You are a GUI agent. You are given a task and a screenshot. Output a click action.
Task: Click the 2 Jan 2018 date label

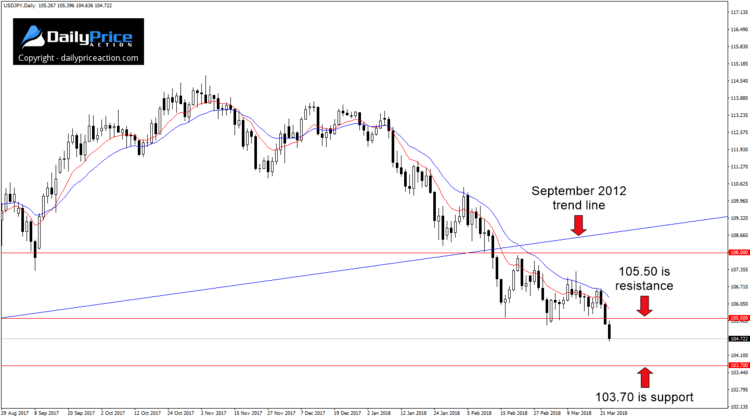[x=379, y=413]
